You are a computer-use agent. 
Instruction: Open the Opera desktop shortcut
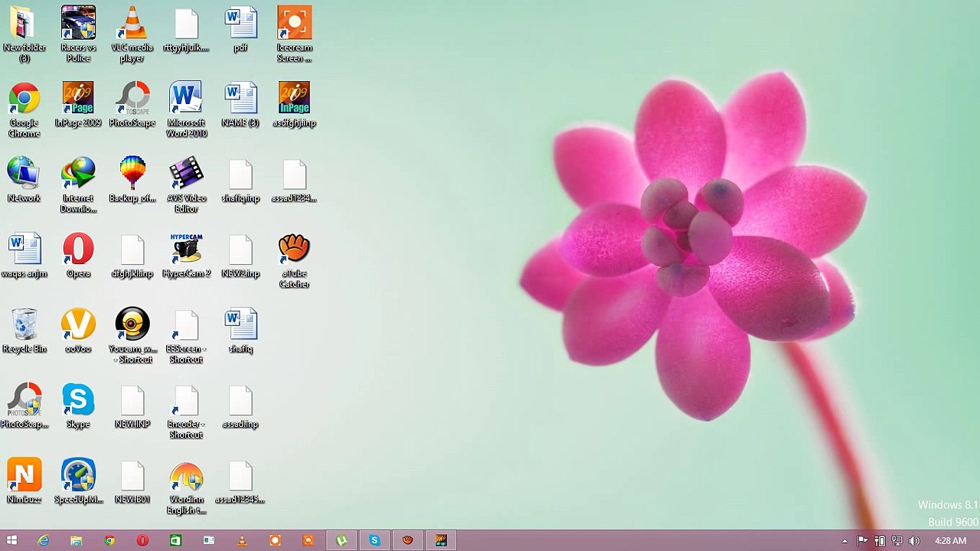78,256
